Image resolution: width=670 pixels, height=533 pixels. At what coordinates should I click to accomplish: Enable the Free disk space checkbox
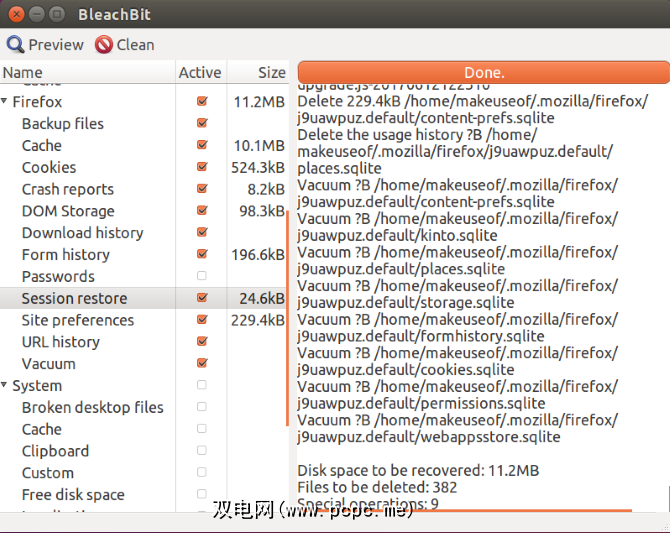202,494
